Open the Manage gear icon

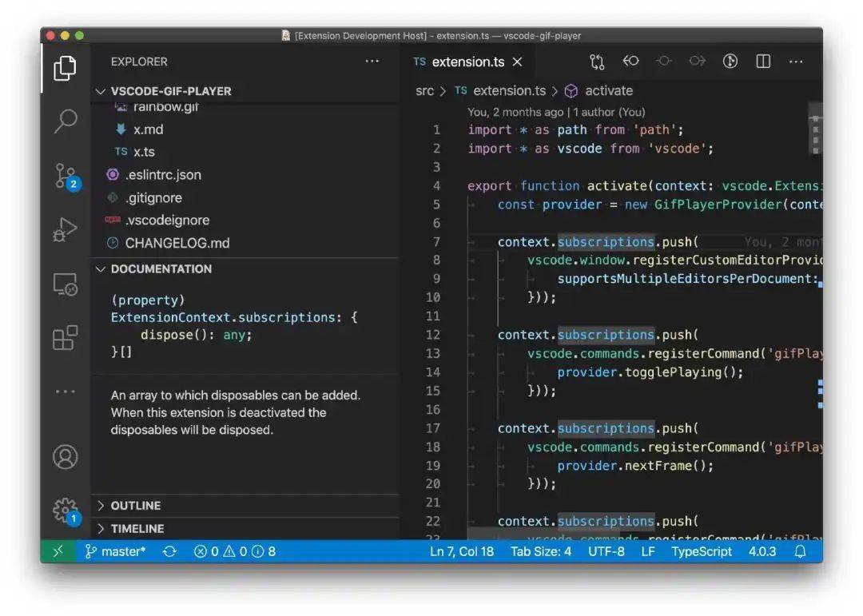click(66, 511)
